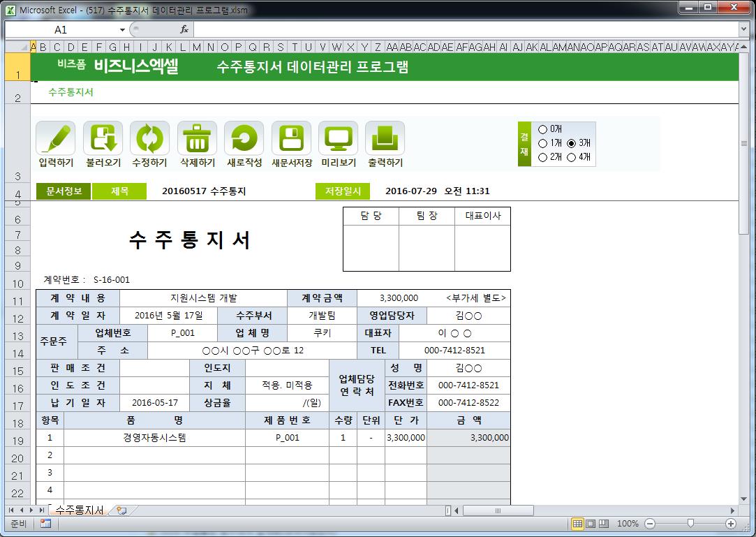The width and height of the screenshot is (756, 537).
Task: Click the 새문서저장 floppy disk icon
Action: [291, 138]
